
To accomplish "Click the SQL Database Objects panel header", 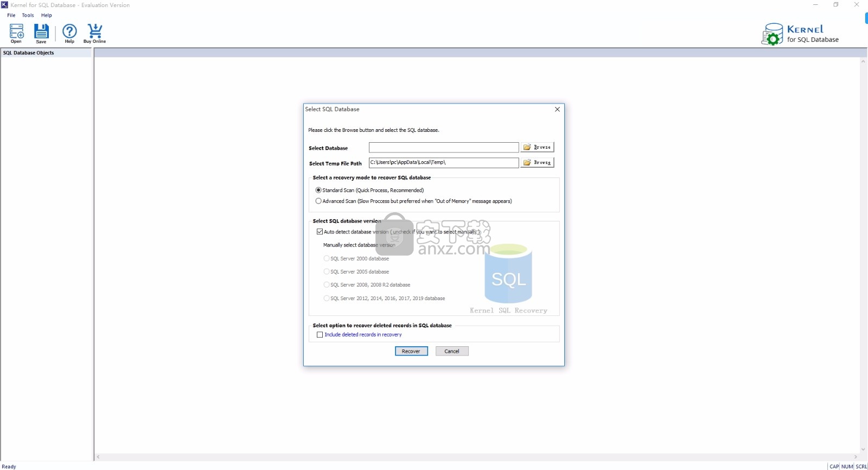I will click(x=46, y=53).
